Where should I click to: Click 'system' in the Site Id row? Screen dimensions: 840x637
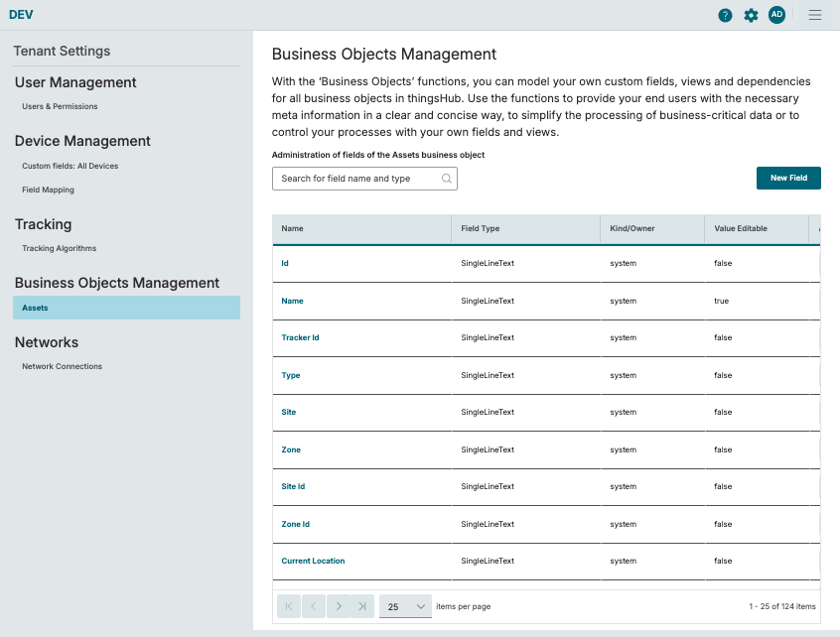(623, 486)
